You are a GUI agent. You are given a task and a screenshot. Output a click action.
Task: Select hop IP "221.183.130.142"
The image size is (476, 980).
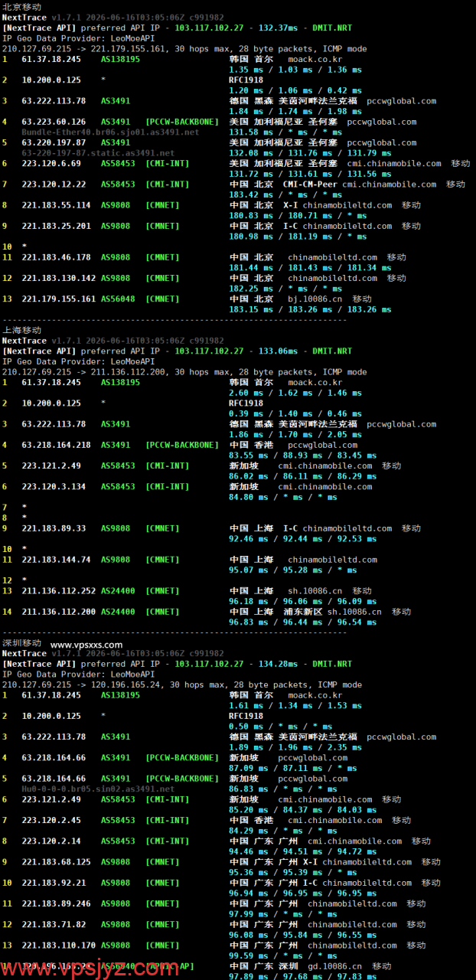[x=58, y=278]
